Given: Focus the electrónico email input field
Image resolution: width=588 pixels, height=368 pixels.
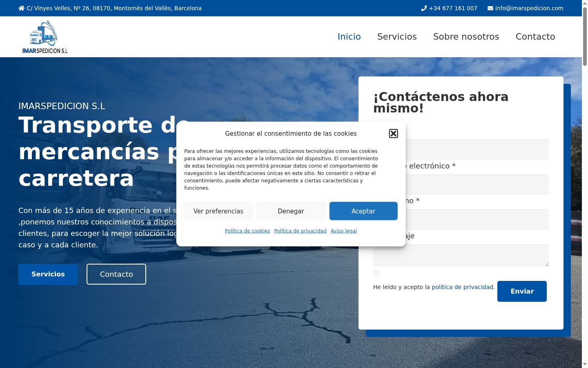Looking at the screenshot, I should 461,185.
